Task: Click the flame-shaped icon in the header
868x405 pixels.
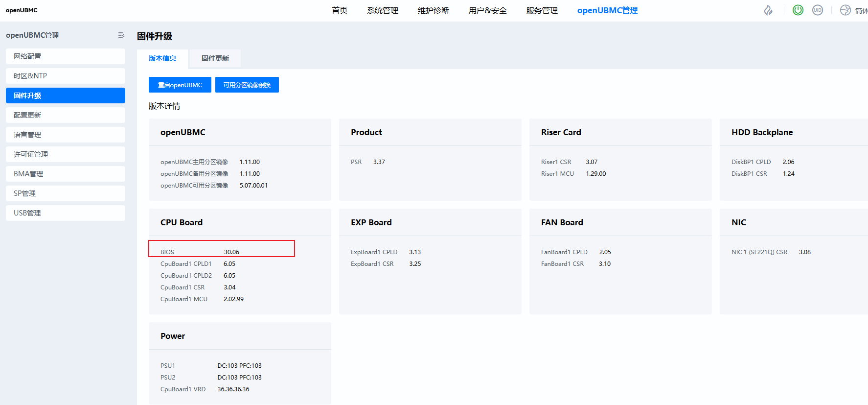Action: pyautogui.click(x=768, y=10)
